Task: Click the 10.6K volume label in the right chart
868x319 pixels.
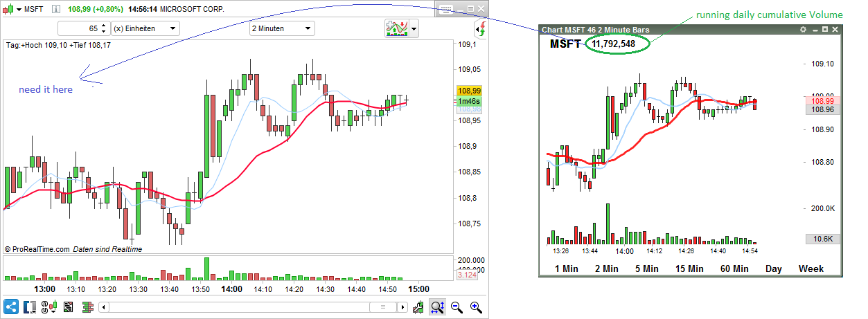Action: click(822, 239)
